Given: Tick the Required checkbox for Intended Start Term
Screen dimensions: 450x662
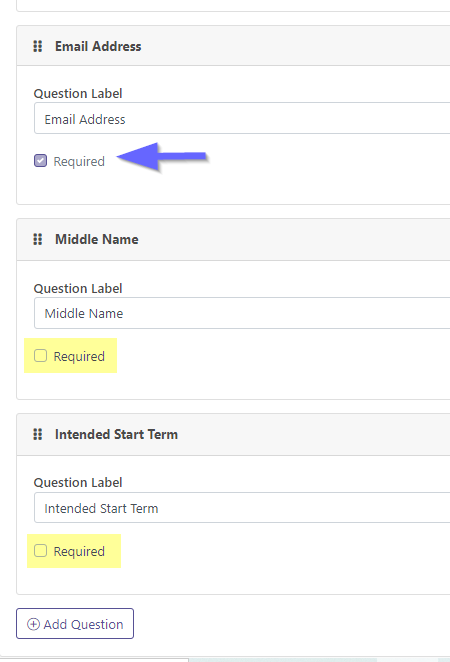Looking at the screenshot, I should (x=41, y=551).
